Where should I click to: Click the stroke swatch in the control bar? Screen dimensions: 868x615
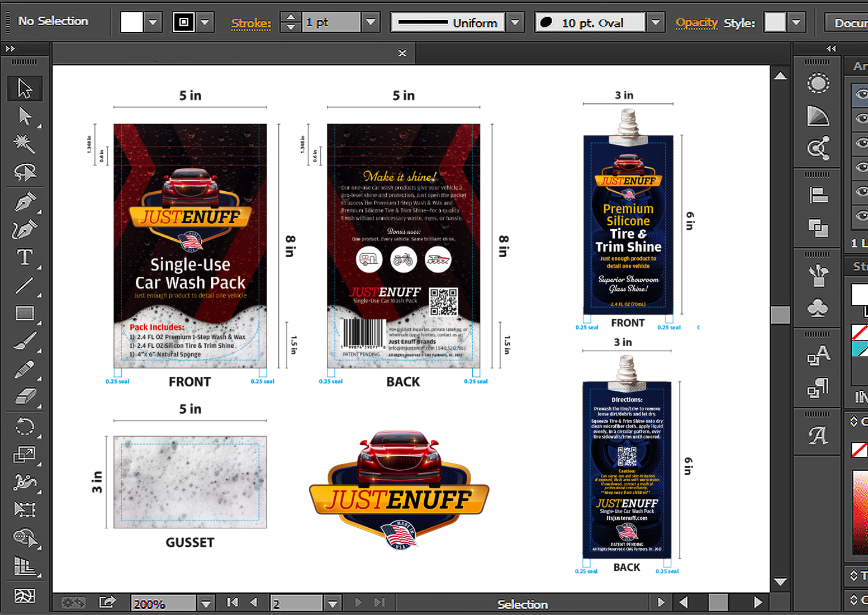pos(184,22)
